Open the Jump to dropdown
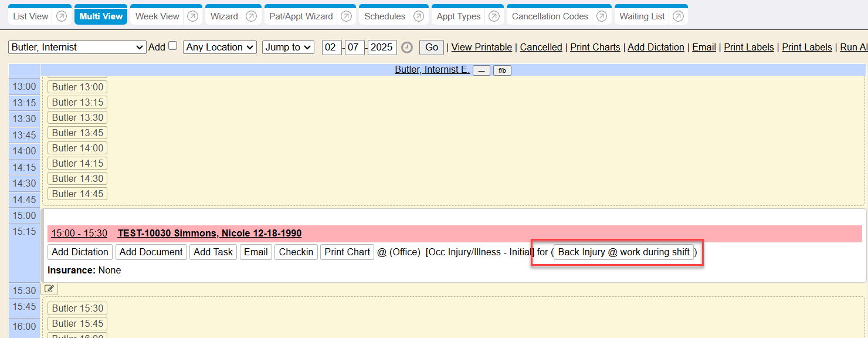The width and height of the screenshot is (868, 338). click(x=288, y=47)
